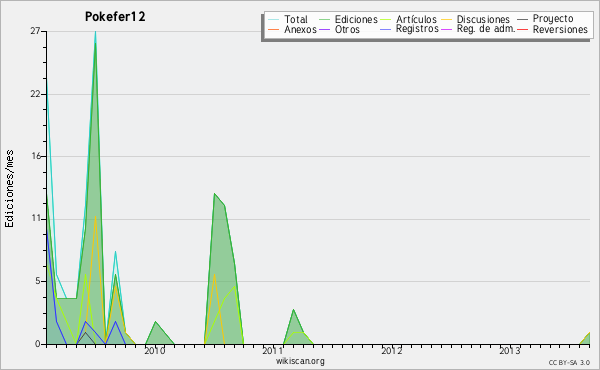Click the Discusiones legend label

click(483, 19)
